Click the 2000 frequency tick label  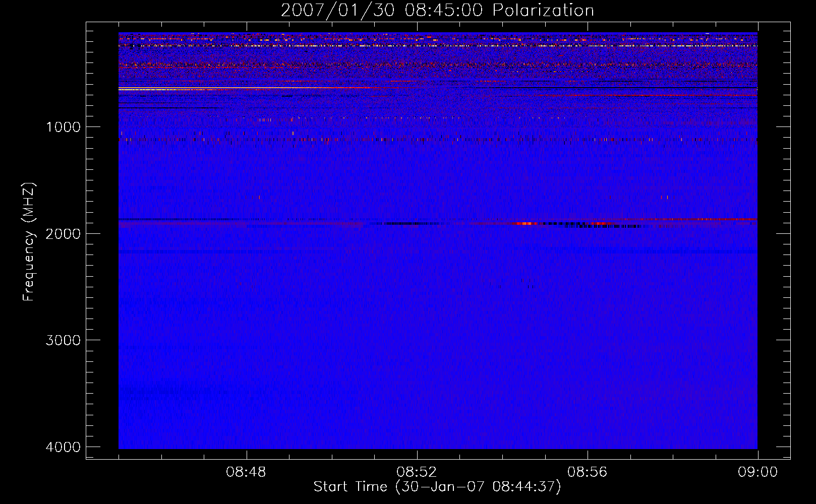[64, 234]
